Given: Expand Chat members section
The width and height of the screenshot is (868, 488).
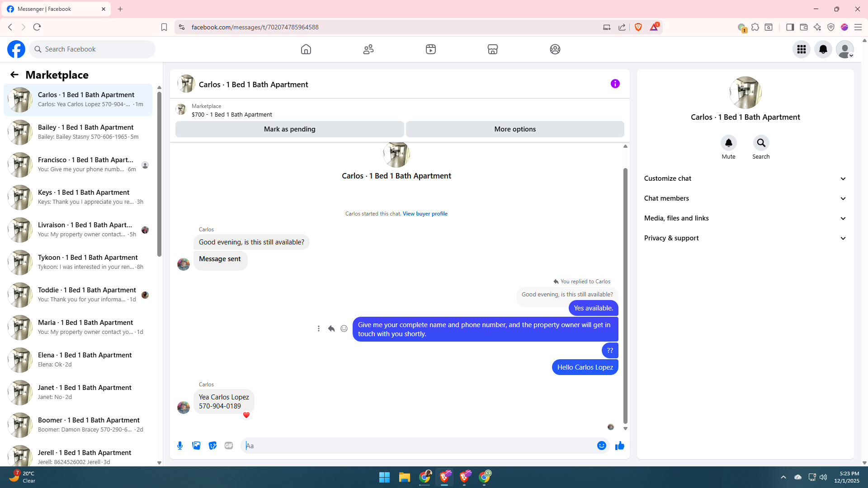Looking at the screenshot, I should tap(745, 198).
